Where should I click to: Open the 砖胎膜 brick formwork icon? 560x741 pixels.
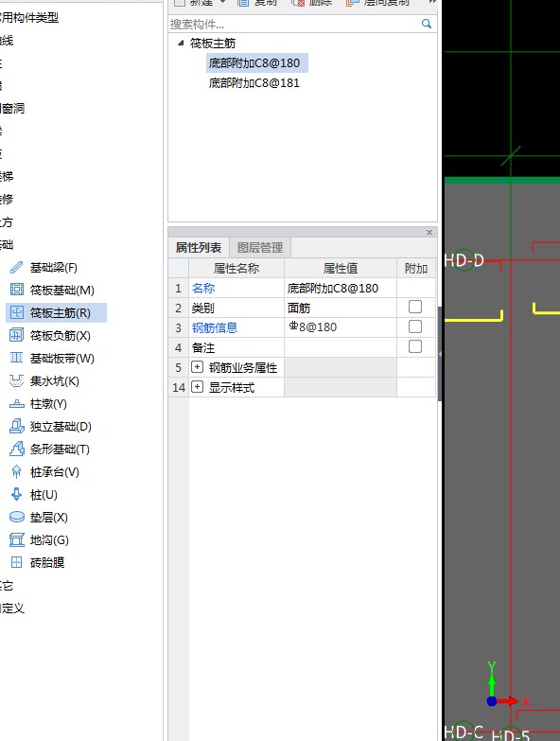pos(16,562)
